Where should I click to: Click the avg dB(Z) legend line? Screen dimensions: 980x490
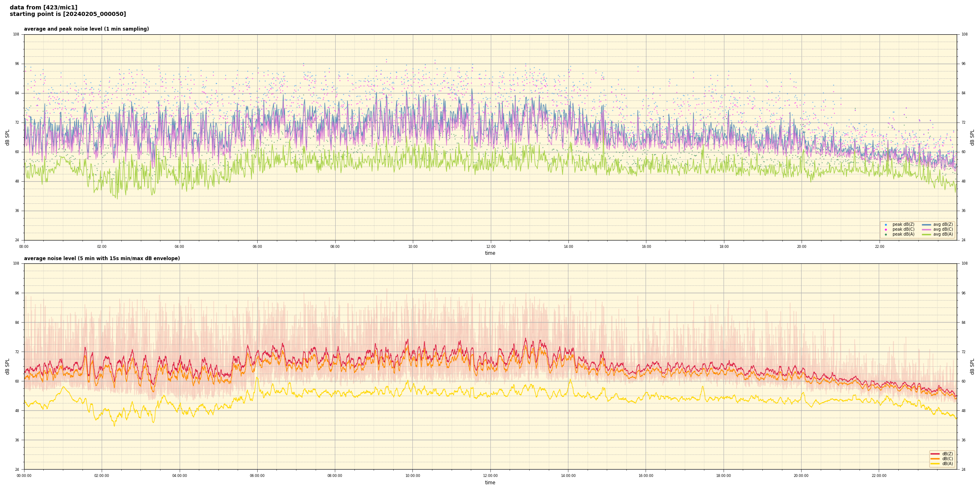point(927,225)
